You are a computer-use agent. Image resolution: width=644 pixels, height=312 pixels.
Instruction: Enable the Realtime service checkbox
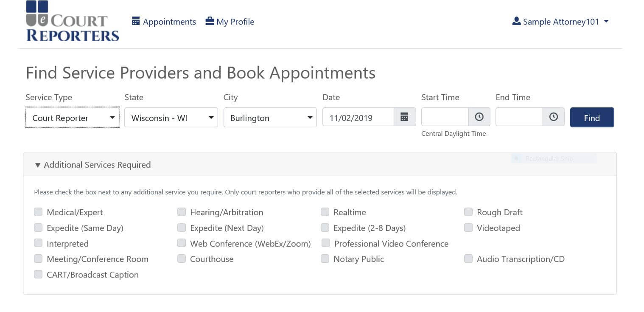click(325, 212)
